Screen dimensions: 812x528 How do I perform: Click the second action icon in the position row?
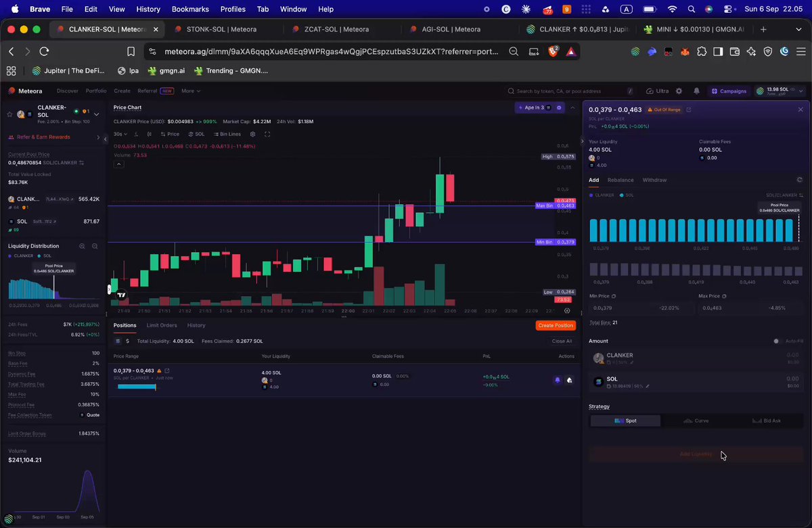570,380
